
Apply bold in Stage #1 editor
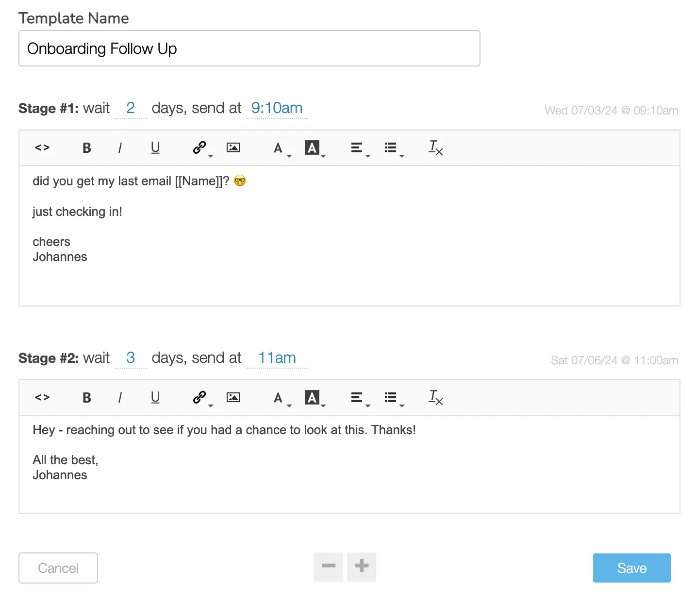pyautogui.click(x=87, y=148)
